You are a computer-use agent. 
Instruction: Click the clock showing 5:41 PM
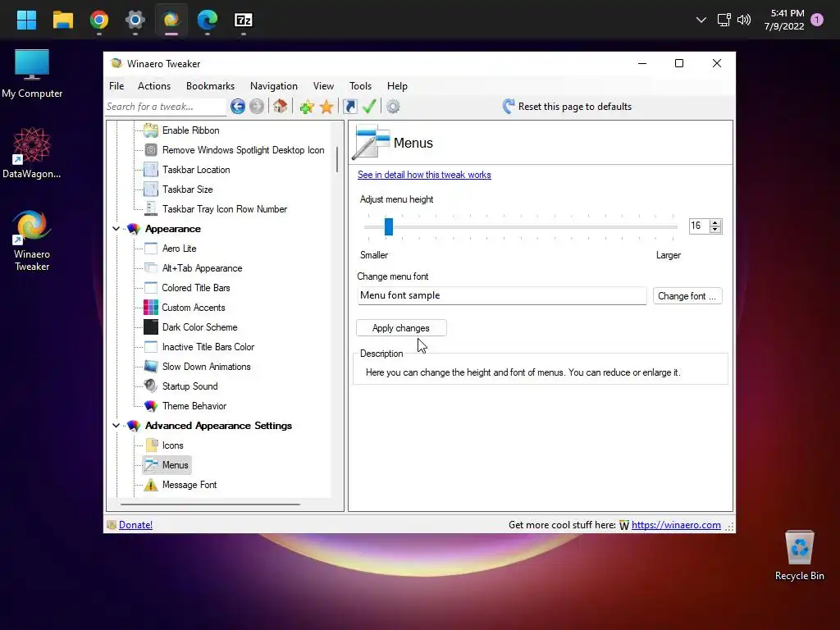click(787, 13)
